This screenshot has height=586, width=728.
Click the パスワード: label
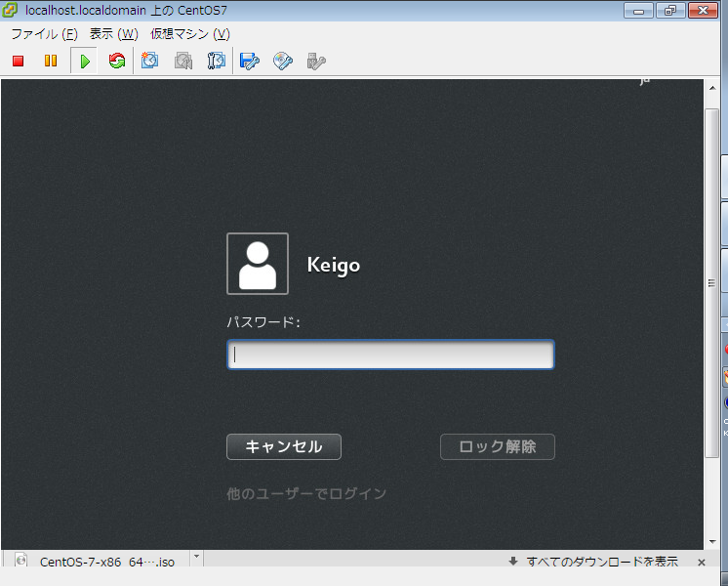(x=263, y=321)
